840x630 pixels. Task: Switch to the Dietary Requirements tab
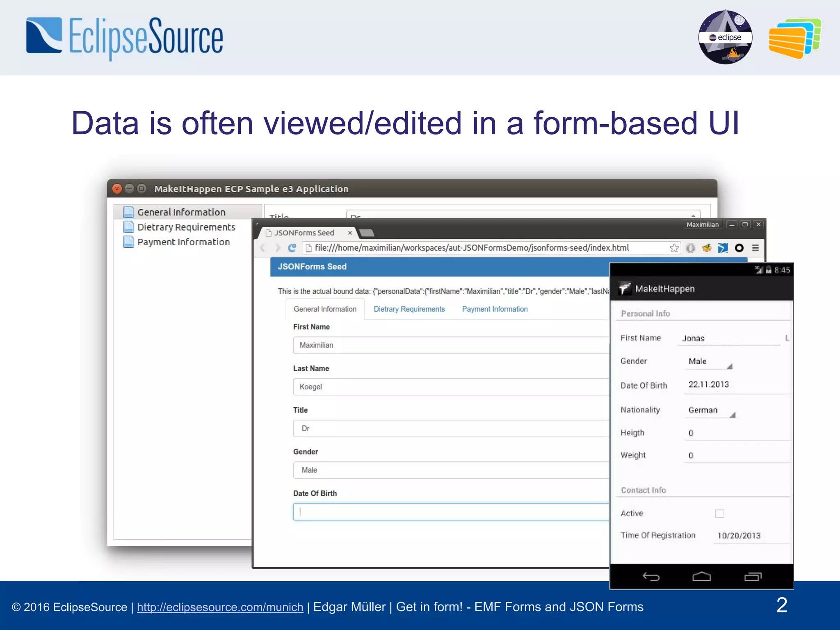pyautogui.click(x=409, y=309)
